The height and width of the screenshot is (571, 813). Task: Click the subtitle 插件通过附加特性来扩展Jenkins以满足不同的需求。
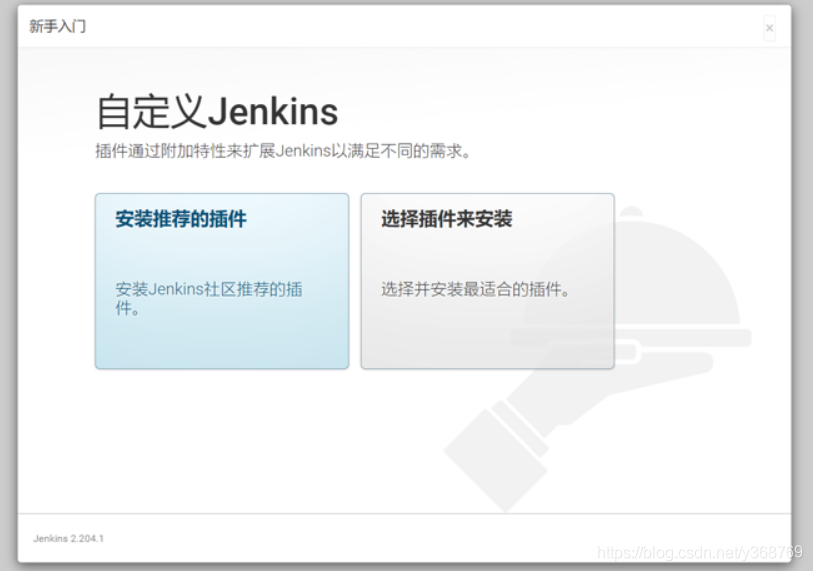(x=283, y=151)
